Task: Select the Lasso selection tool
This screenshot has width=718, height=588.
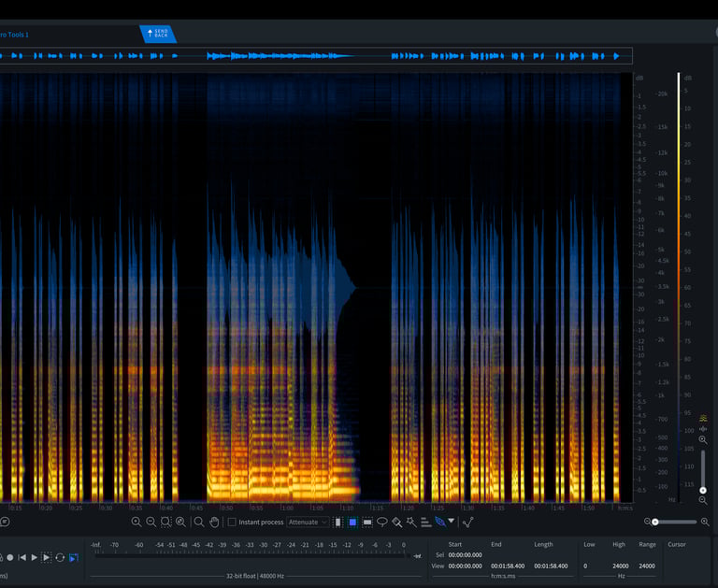Action: tap(382, 522)
